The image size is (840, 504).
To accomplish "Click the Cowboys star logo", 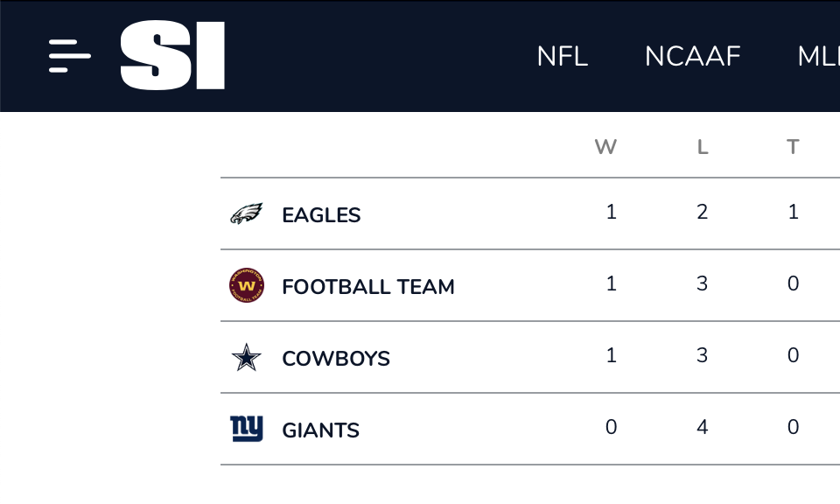I will pos(246,358).
